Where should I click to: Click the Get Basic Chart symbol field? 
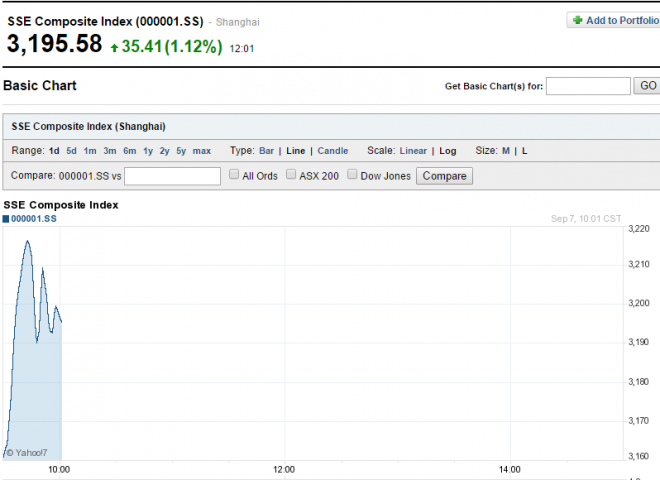pyautogui.click(x=588, y=86)
